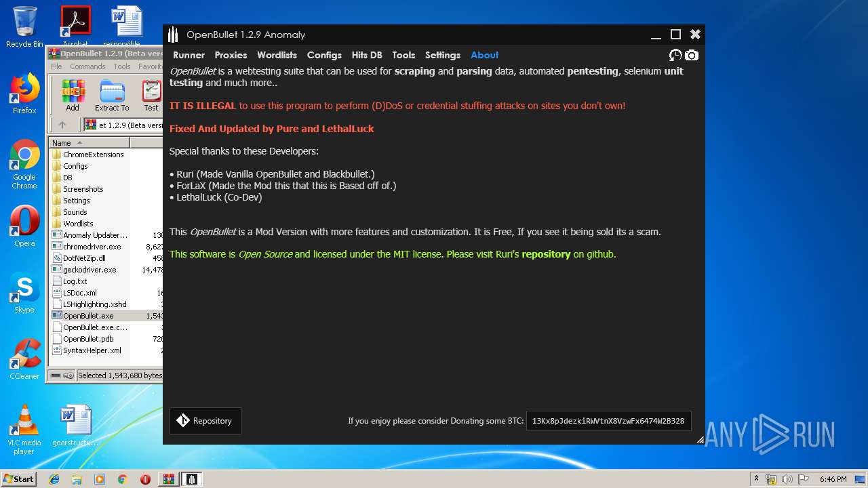Image resolution: width=868 pixels, height=488 pixels.
Task: Go to the Wordlists tab
Action: (277, 56)
